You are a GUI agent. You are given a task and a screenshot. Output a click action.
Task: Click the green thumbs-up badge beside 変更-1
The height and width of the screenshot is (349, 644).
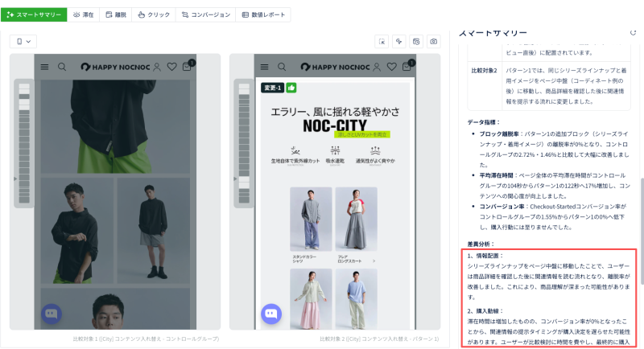tap(291, 87)
